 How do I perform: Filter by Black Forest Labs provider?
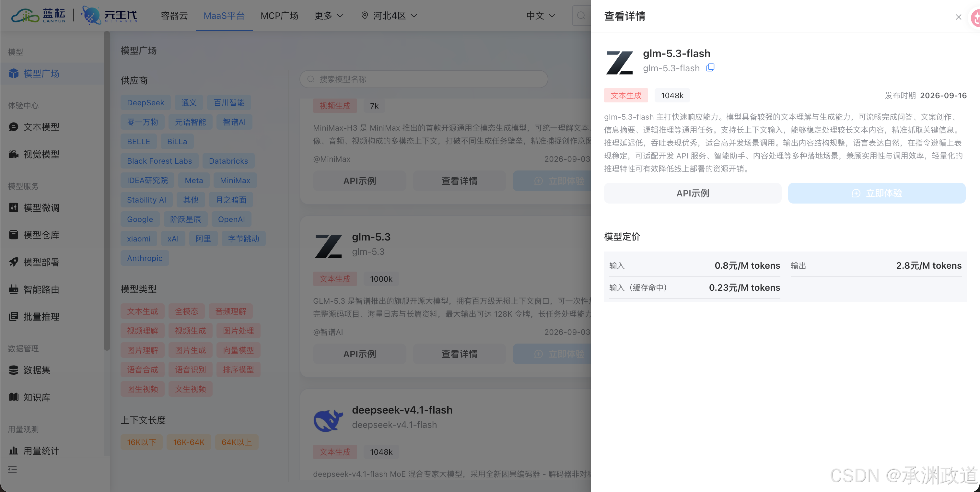[x=159, y=161]
